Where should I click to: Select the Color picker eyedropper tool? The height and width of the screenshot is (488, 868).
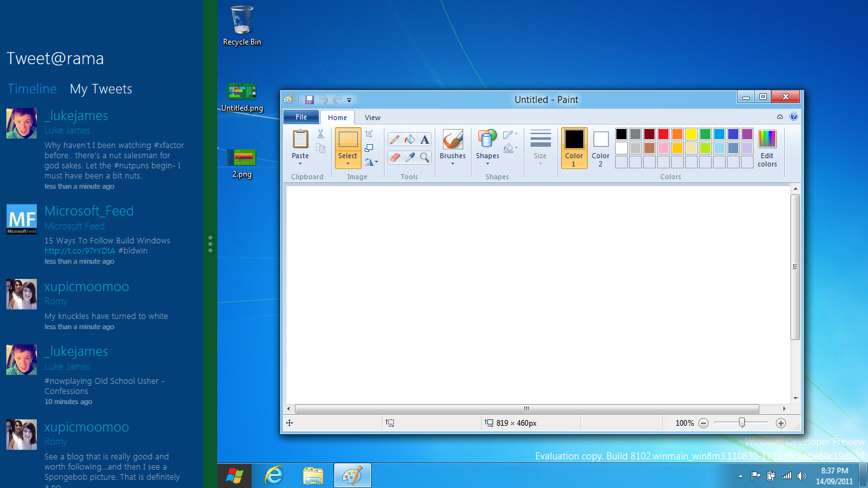[410, 157]
